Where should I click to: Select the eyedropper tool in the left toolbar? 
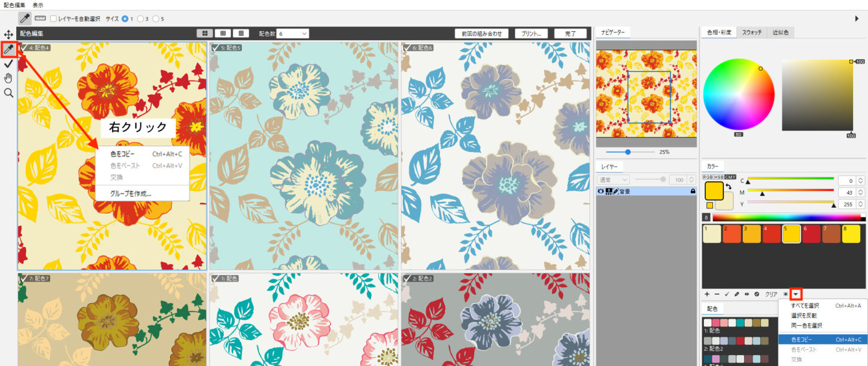pos(9,50)
